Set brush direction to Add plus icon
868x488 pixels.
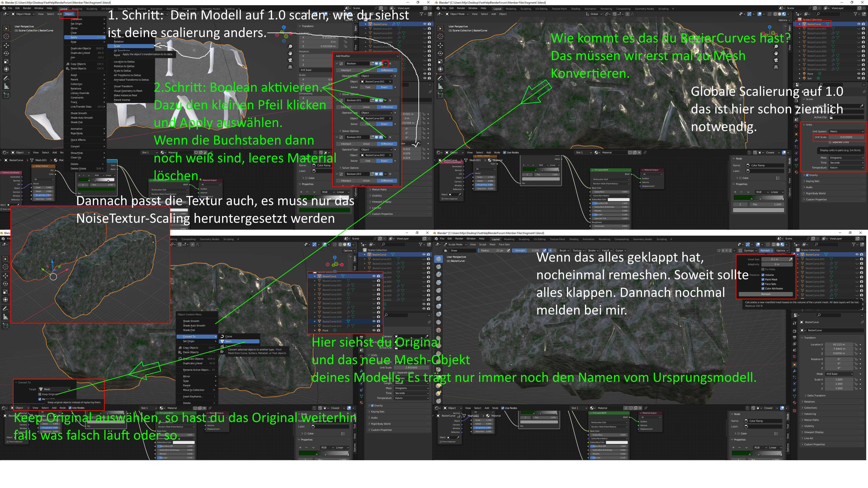(x=550, y=251)
